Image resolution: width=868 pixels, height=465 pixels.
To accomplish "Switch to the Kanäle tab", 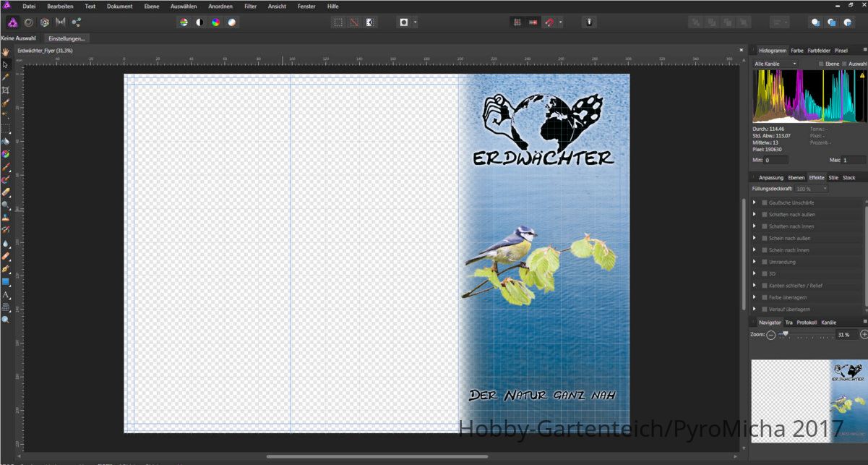I will [x=828, y=322].
